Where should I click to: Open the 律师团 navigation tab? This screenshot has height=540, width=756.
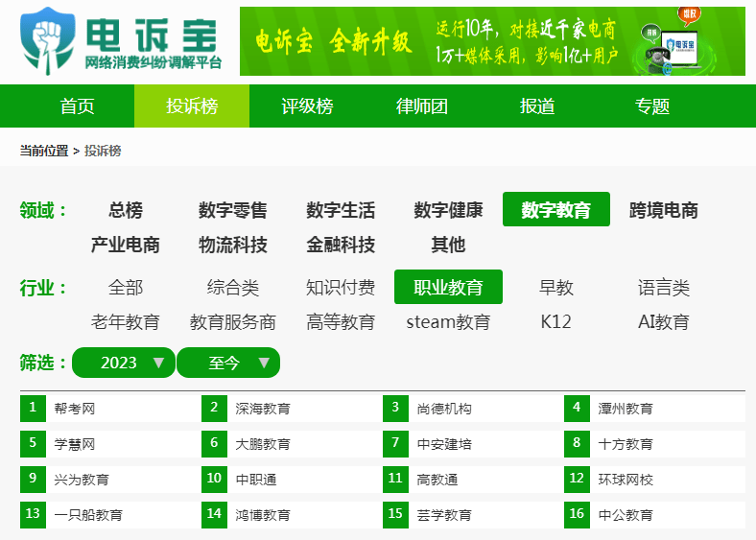(422, 106)
